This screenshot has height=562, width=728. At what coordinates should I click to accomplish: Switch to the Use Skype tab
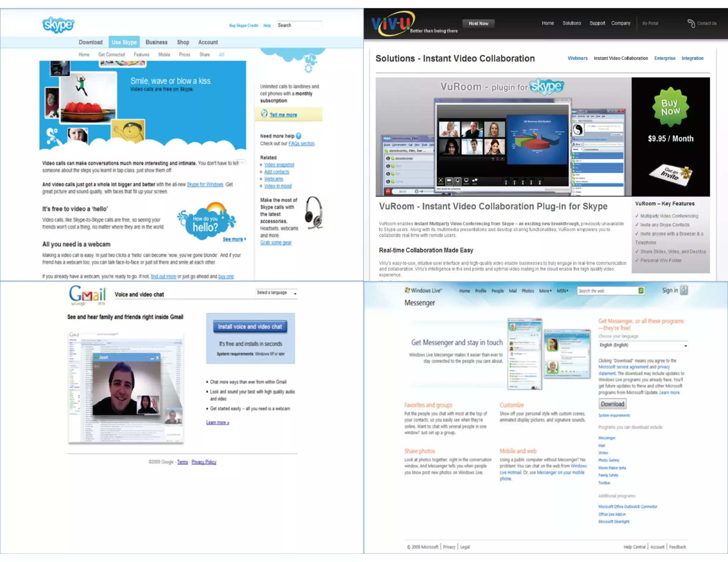(124, 42)
